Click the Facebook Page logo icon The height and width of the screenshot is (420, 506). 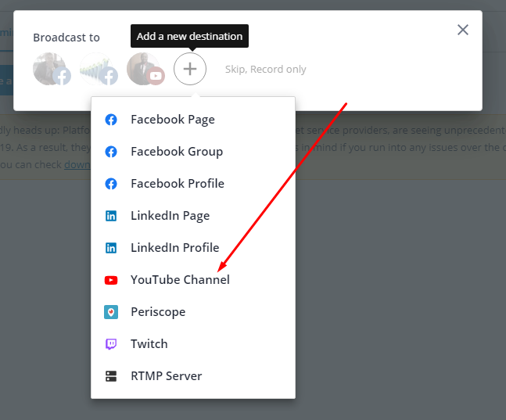click(x=111, y=120)
